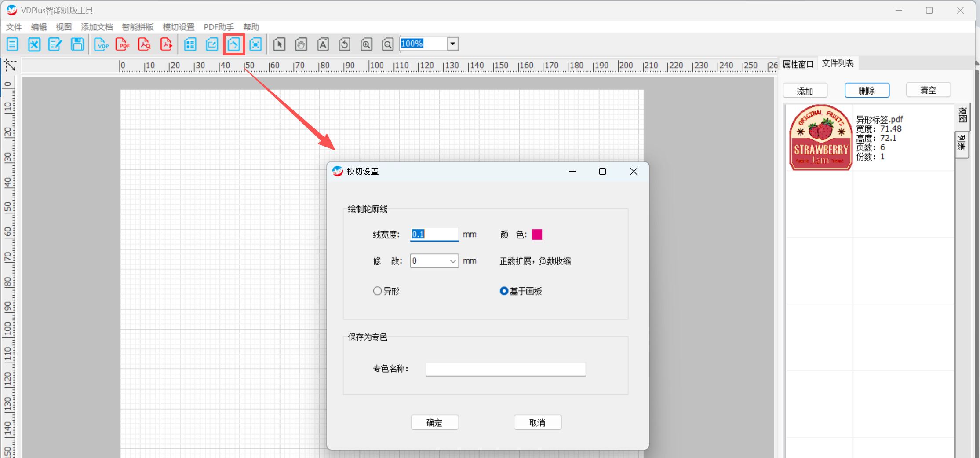The image size is (980, 458).
Task: Click the 专色名称 text input field
Action: click(505, 369)
